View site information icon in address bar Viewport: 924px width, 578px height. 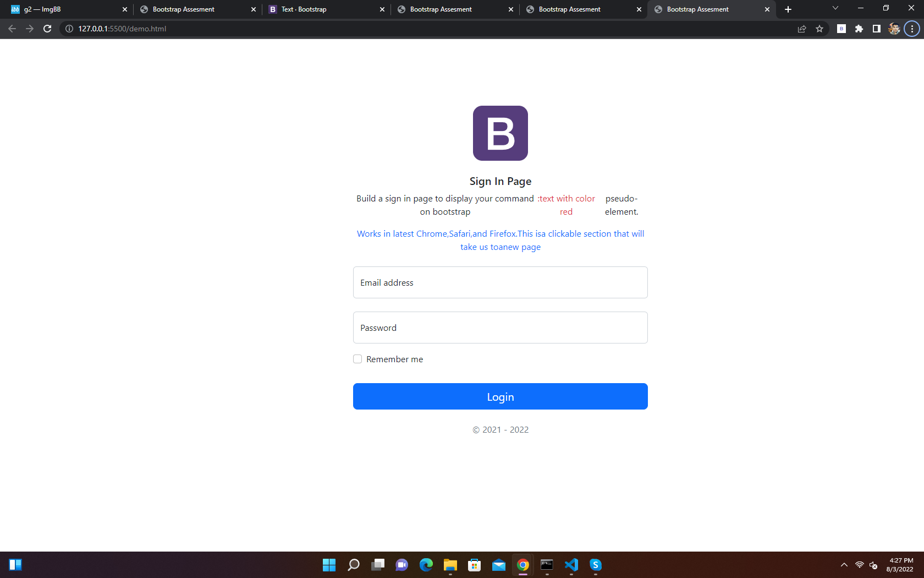69,29
